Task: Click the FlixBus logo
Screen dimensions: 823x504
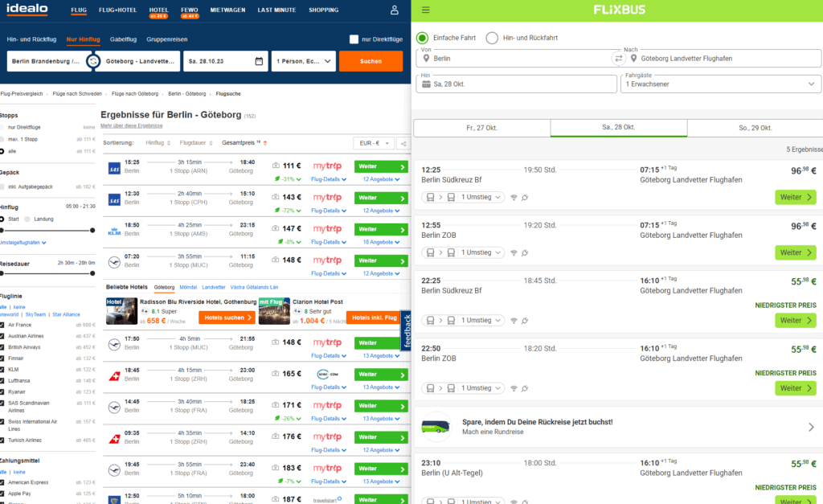Action: (x=620, y=10)
